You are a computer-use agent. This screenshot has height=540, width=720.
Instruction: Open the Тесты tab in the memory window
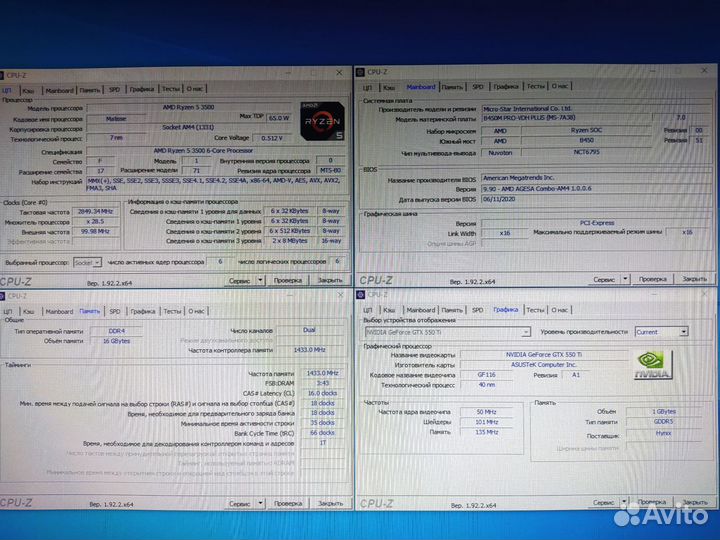172,311
